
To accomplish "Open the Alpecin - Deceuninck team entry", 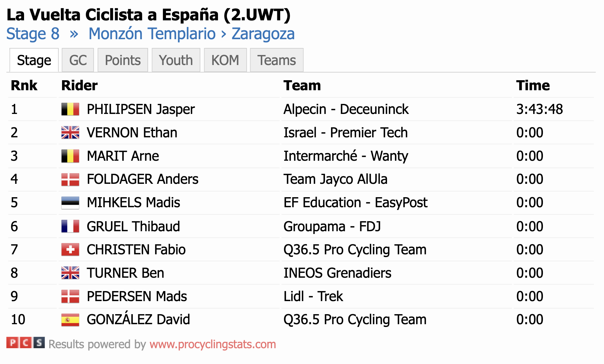I will (x=346, y=109).
